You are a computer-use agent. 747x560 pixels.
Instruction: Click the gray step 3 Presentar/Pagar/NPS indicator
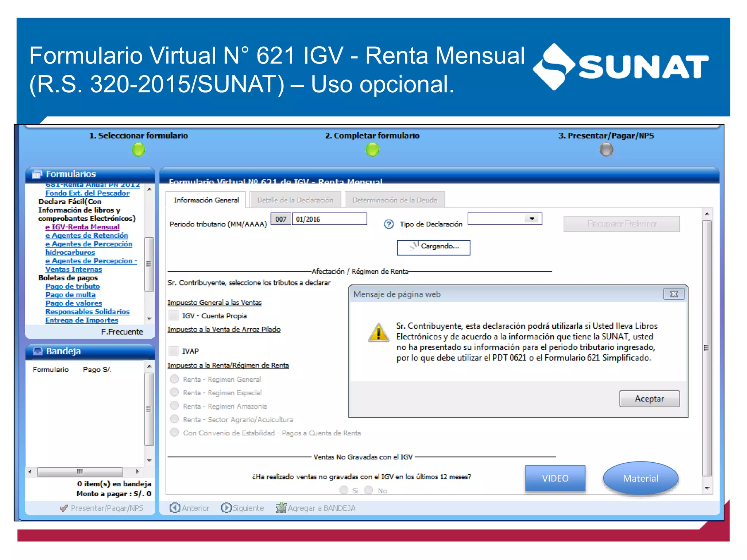pos(606,149)
